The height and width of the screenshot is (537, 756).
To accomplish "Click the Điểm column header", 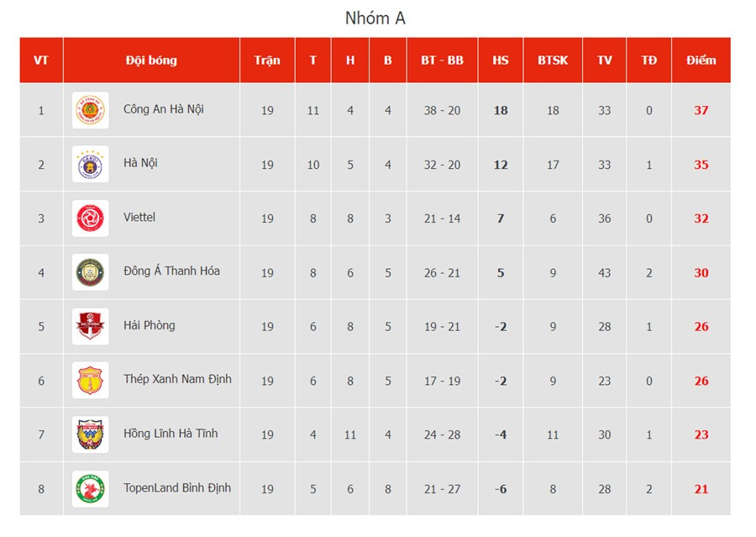I will tap(701, 61).
